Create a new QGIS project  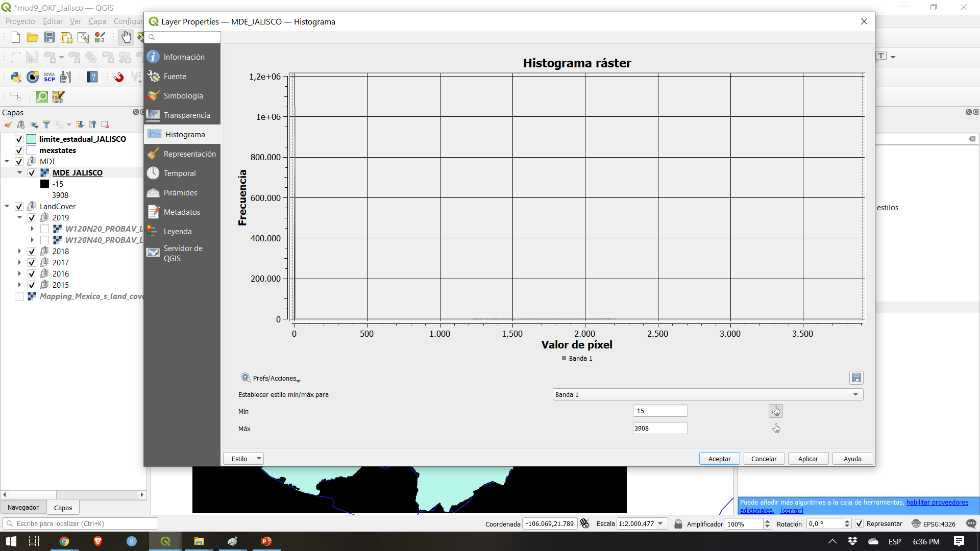[x=15, y=37]
